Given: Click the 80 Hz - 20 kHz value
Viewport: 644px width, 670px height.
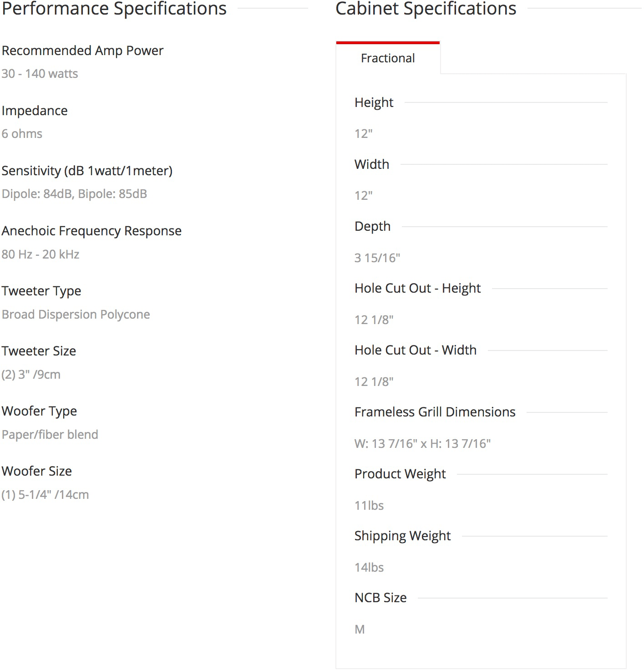Looking at the screenshot, I should pos(41,254).
